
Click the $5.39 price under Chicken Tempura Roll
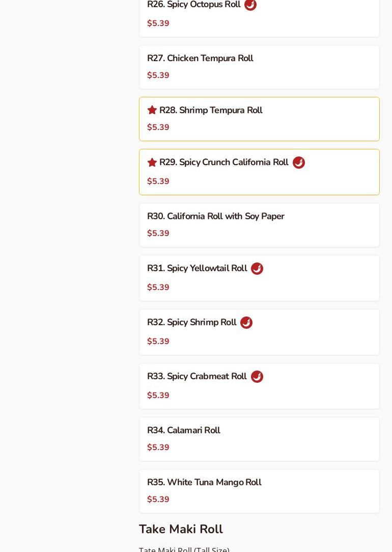158,75
